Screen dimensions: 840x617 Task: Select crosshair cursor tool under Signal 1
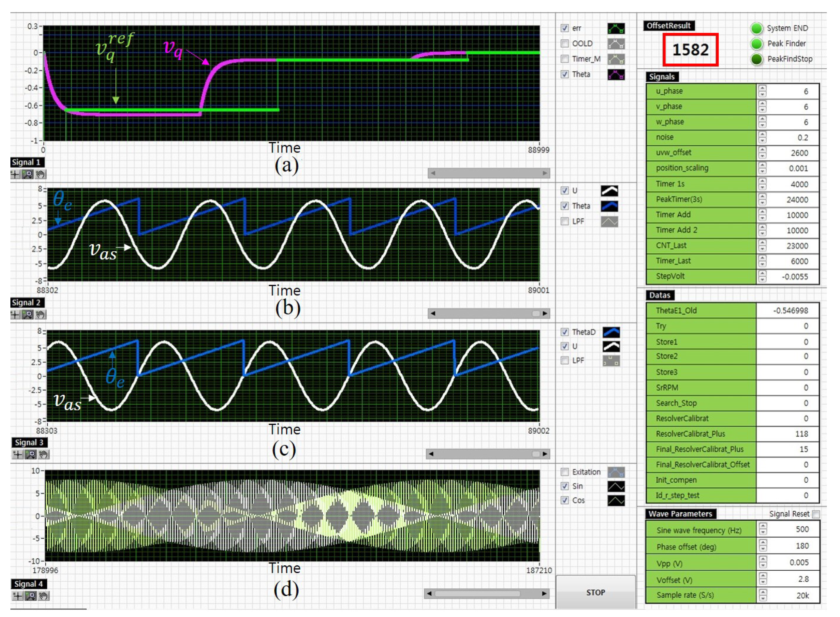[x=15, y=174]
